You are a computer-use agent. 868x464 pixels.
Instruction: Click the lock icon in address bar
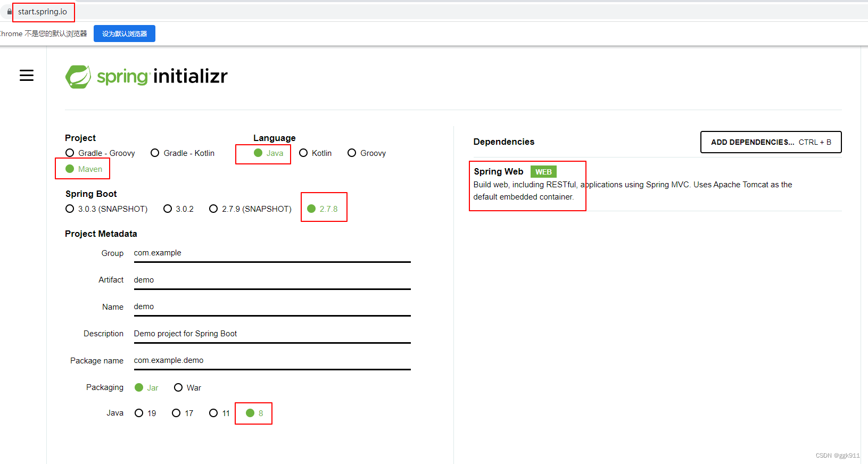10,12
